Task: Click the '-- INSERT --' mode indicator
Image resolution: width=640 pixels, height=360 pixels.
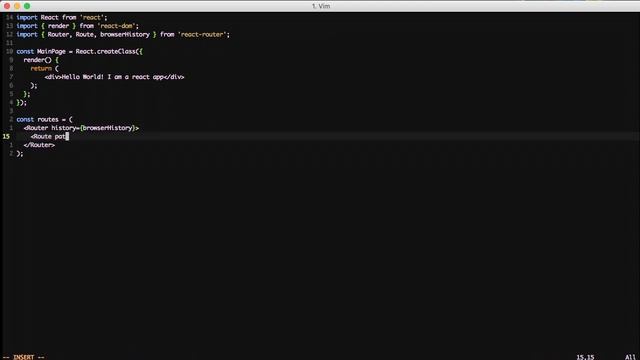Action: 24,357
